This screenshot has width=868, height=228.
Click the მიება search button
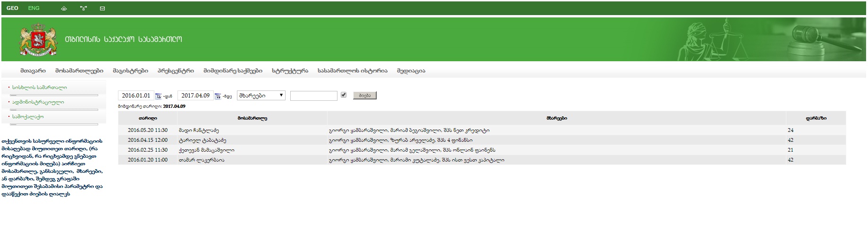pos(365,96)
